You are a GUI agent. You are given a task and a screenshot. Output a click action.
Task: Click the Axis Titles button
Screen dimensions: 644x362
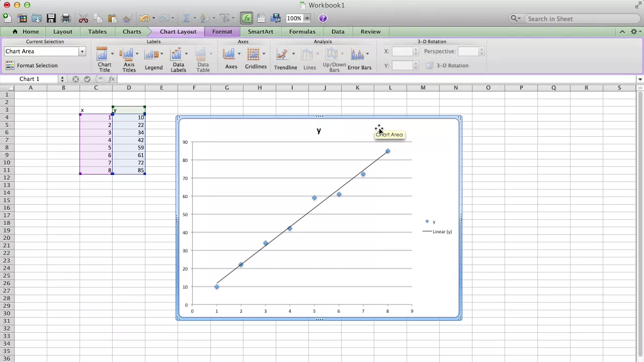click(129, 60)
